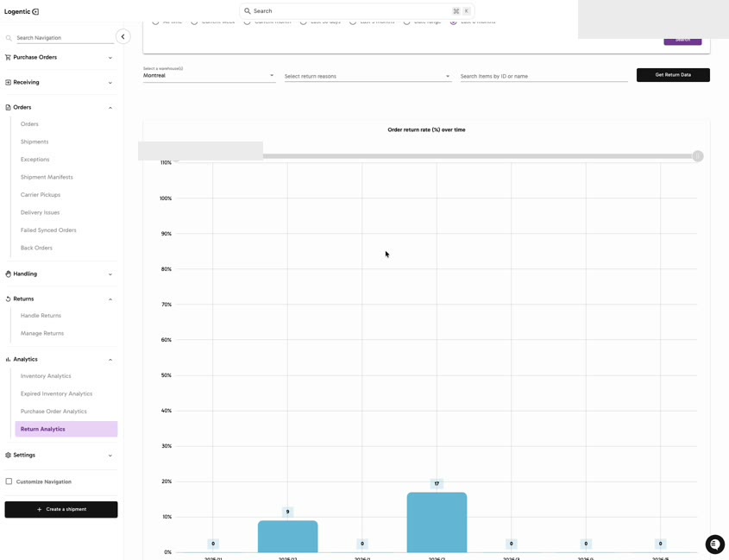Click the 20% y-axis label
The image size is (729, 560).
click(167, 481)
